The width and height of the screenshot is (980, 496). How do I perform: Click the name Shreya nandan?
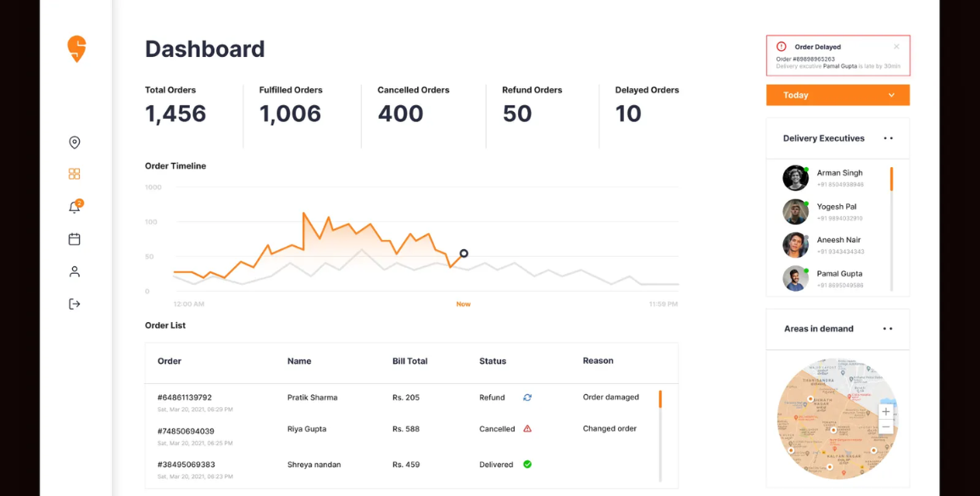(x=314, y=465)
